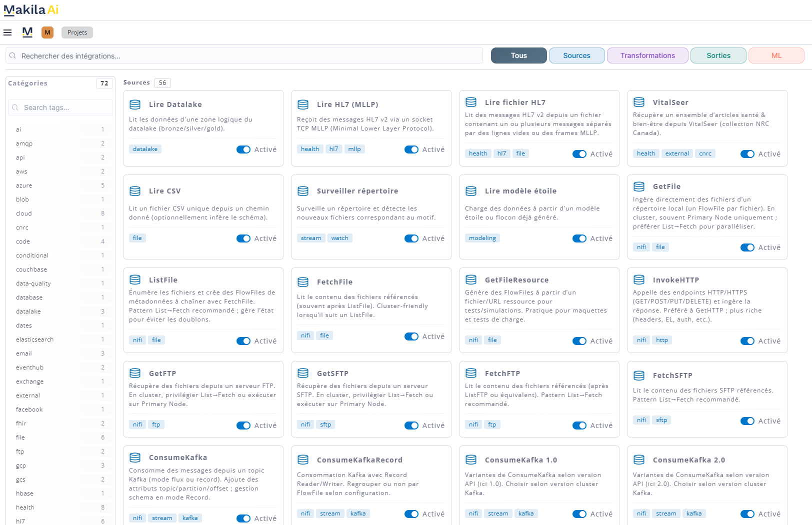Click the orange M user avatar
The width and height of the screenshot is (812, 525).
click(x=47, y=32)
